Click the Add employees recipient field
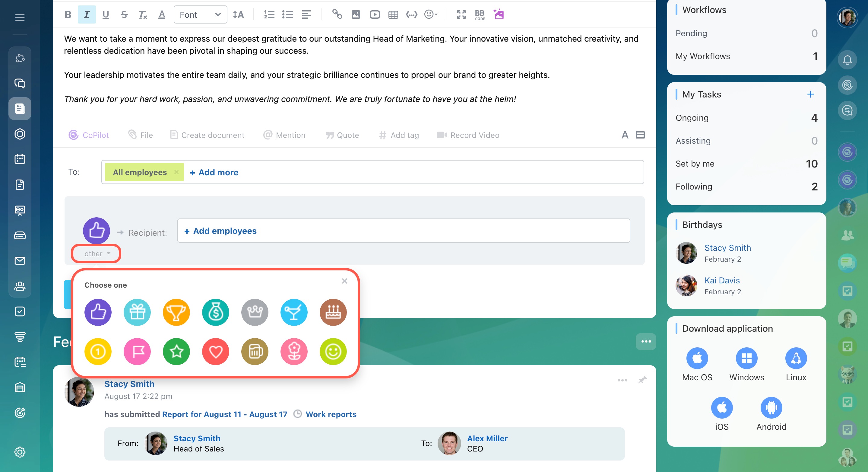The width and height of the screenshot is (868, 472). tap(225, 231)
